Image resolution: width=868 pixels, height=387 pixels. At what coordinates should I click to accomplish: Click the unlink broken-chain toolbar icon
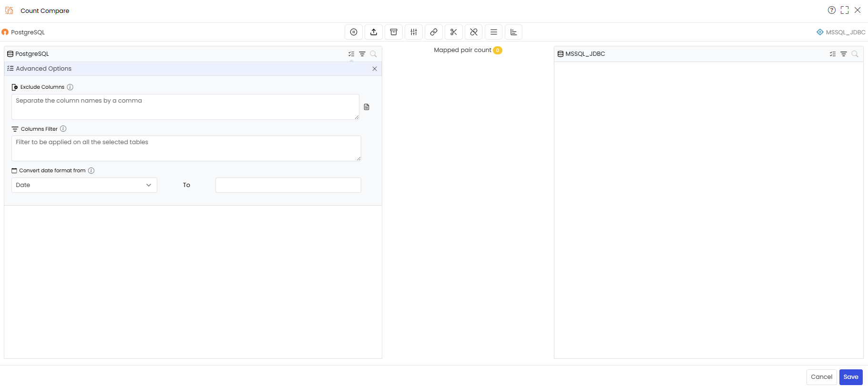474,32
